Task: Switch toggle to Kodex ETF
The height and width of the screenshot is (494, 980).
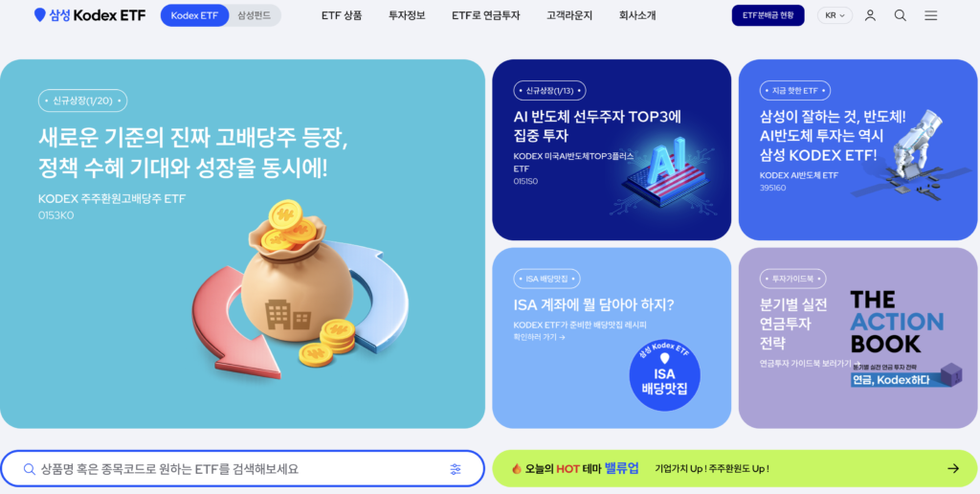Action: coord(194,15)
